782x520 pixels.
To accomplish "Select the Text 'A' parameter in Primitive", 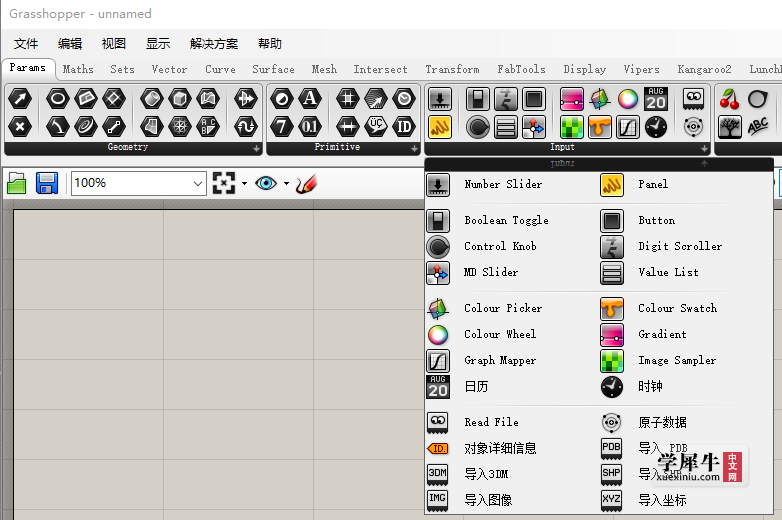I will [x=310, y=99].
